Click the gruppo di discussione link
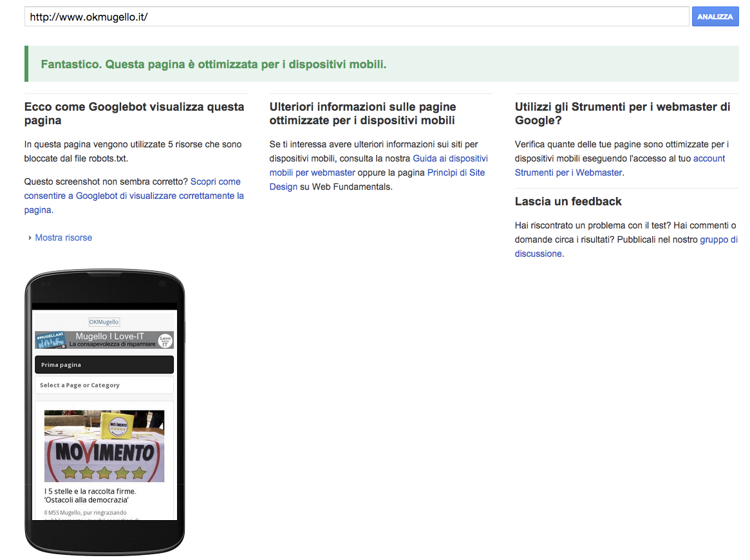Viewport: 750px width, 560px height. click(719, 239)
